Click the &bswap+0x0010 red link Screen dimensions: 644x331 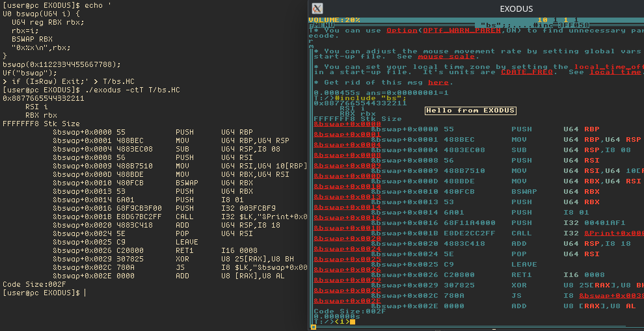[x=347, y=187]
